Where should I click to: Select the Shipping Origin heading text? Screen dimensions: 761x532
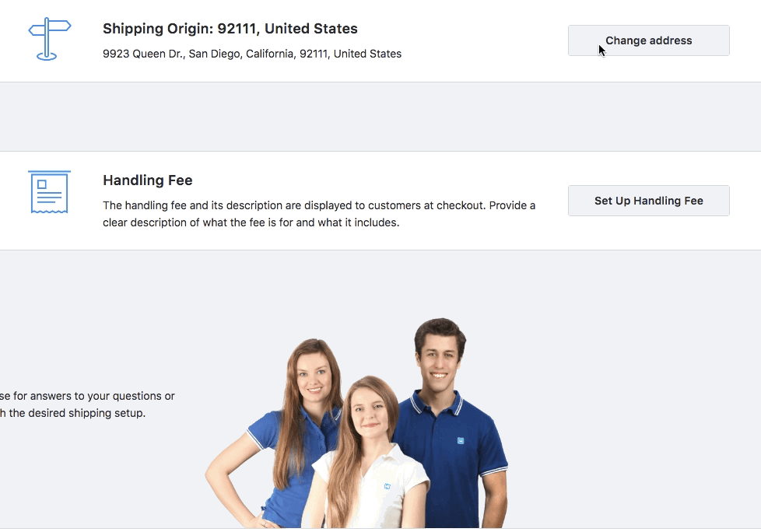[230, 29]
